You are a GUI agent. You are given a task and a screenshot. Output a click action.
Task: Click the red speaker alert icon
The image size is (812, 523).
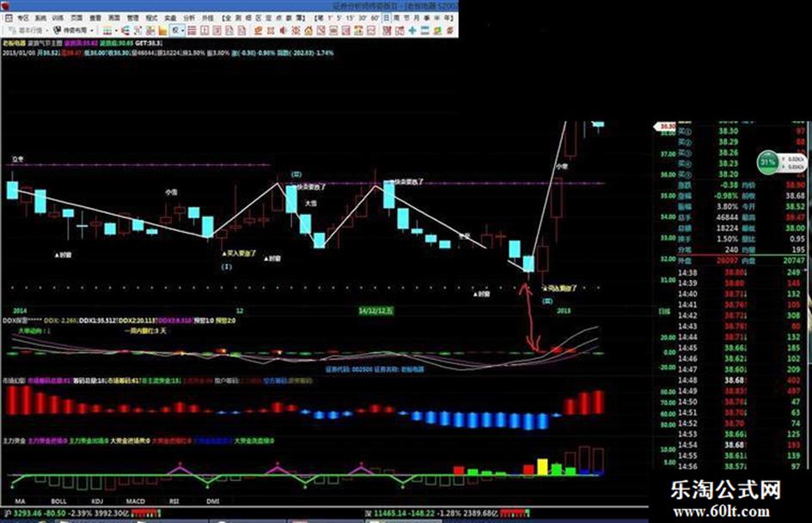point(282,31)
